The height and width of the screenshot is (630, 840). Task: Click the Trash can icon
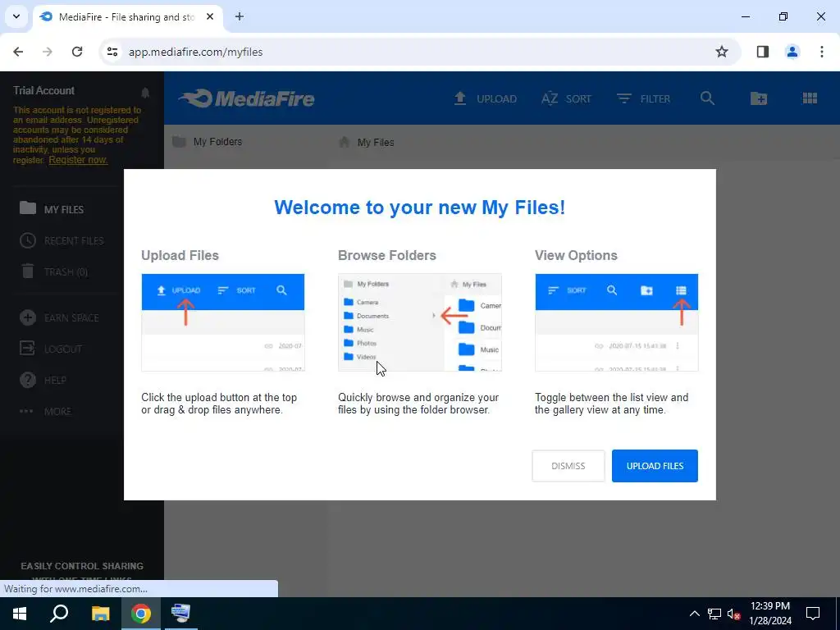[x=28, y=271]
